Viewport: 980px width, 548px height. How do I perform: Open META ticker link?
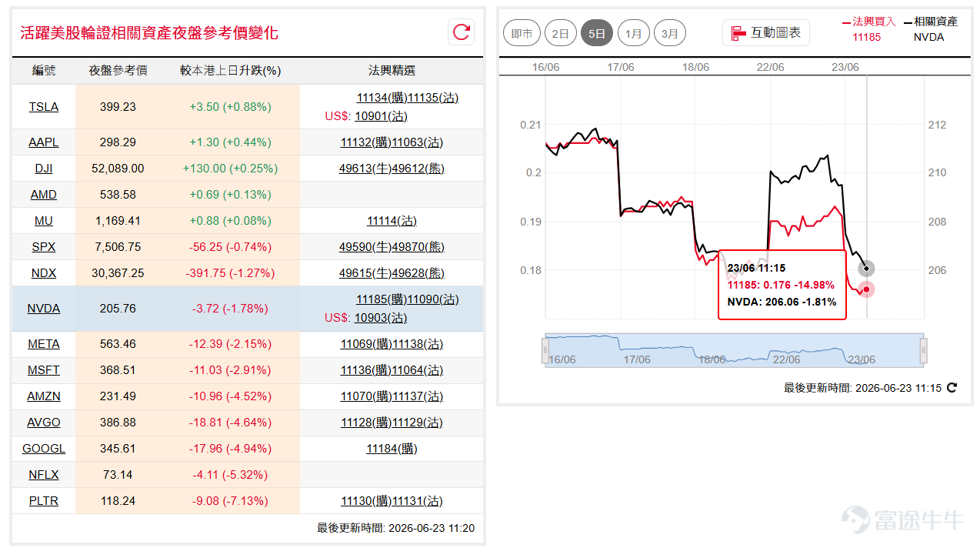pos(44,344)
